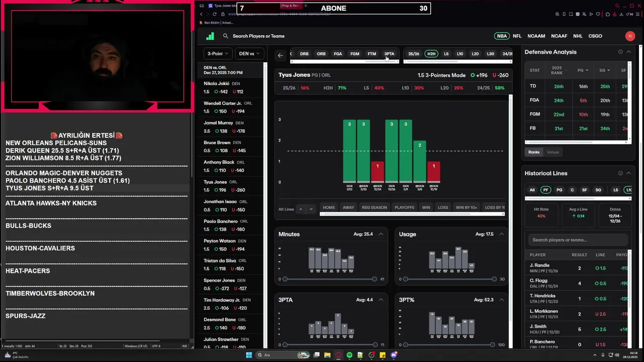The image size is (644, 362).
Task: Switch to Values view
Action: (x=553, y=152)
